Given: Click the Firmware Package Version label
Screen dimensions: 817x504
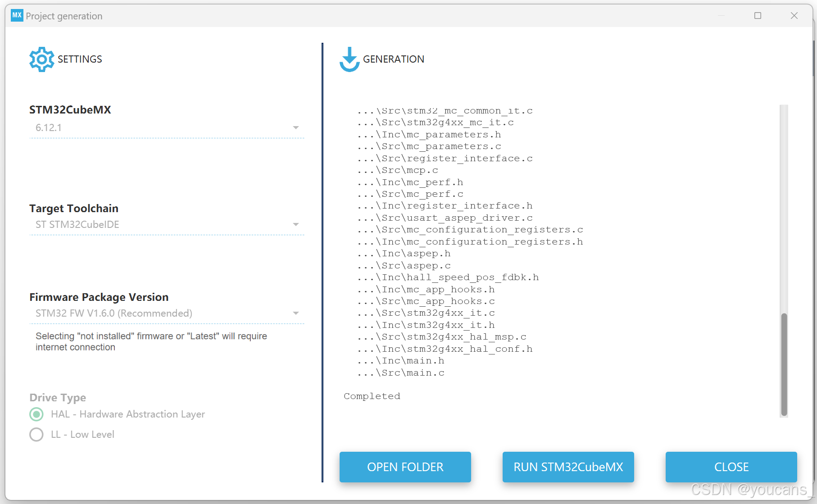Looking at the screenshot, I should 99,297.
